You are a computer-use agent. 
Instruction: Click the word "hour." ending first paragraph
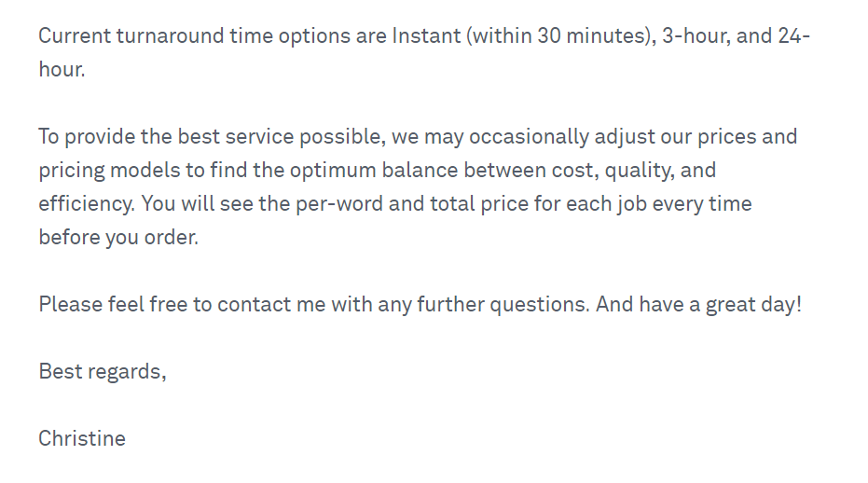point(62,69)
